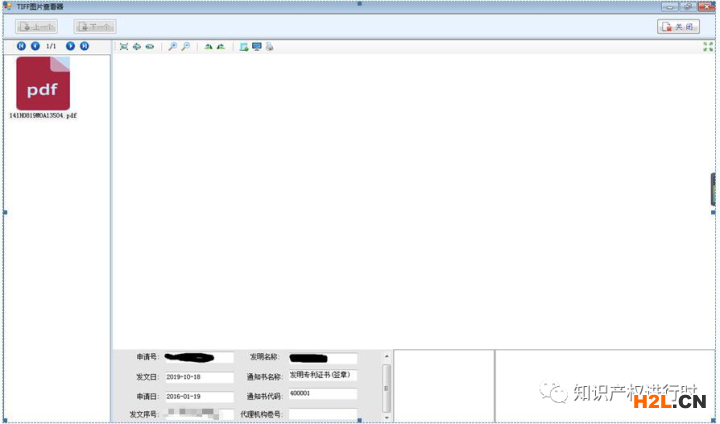Toggle fullscreen with green expand icon
This screenshot has width=720, height=424.
708,47
